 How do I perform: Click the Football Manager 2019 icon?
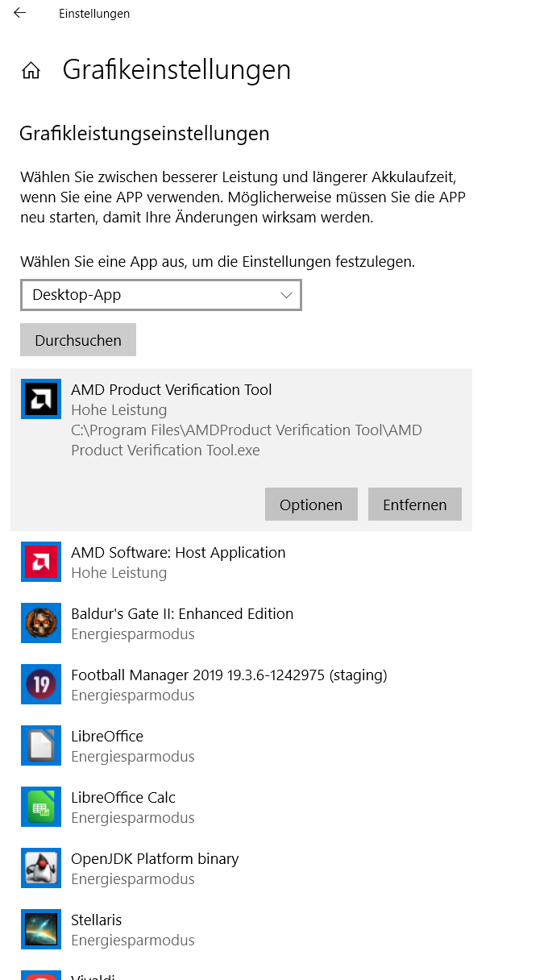pyautogui.click(x=41, y=684)
